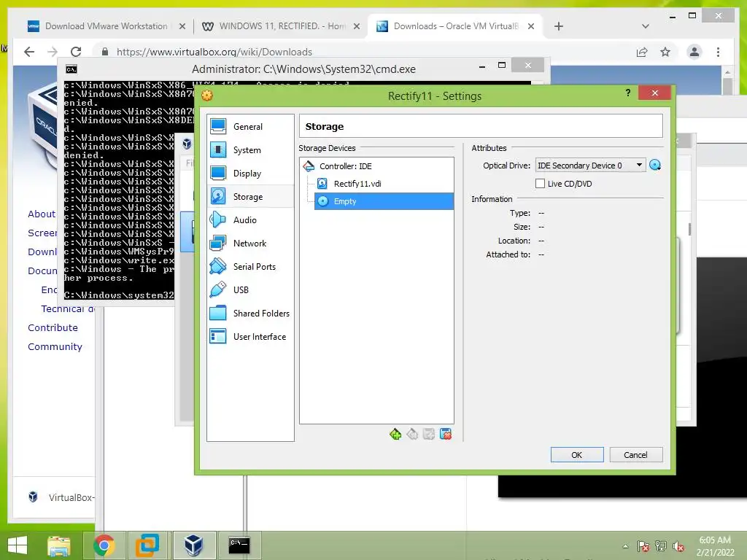Open General settings category
The image size is (747, 560).
pyautogui.click(x=250, y=127)
